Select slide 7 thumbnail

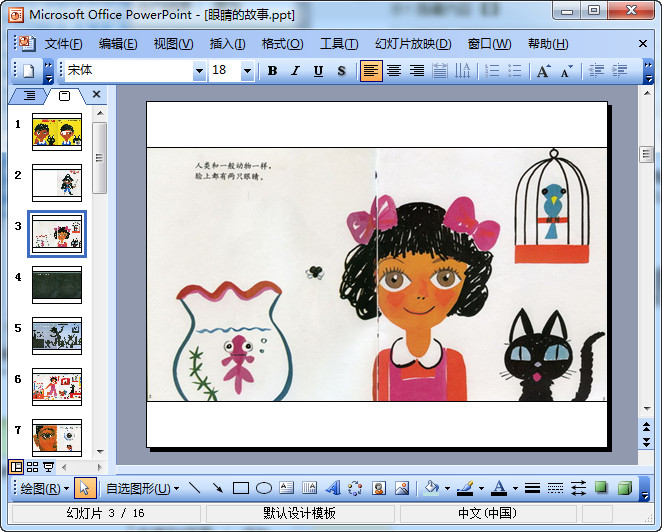[57, 438]
